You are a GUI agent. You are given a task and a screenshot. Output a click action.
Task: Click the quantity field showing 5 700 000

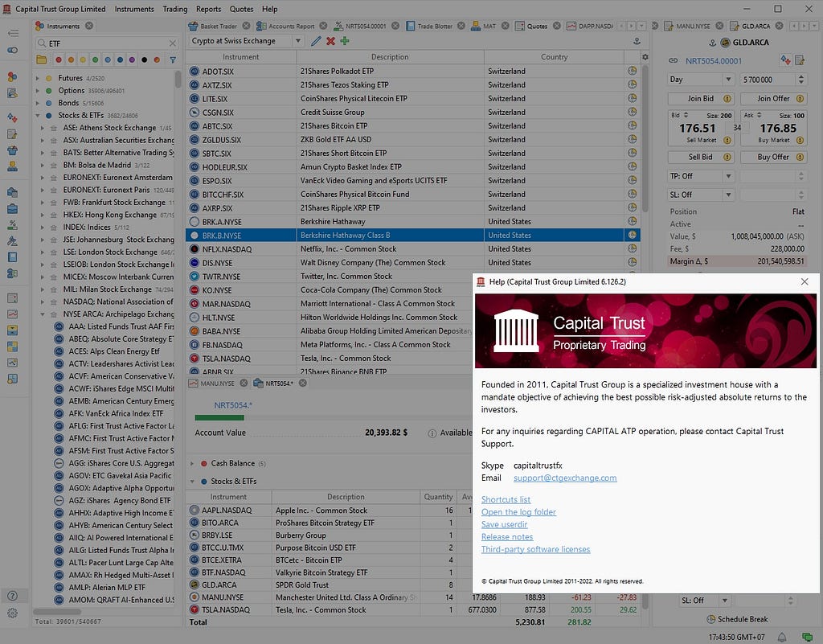pyautogui.click(x=768, y=80)
